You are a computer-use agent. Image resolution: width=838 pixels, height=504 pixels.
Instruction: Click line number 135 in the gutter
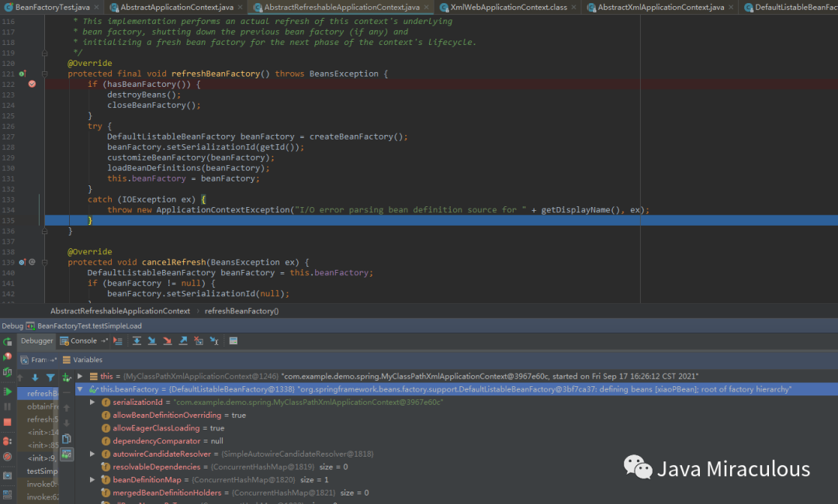coord(8,220)
